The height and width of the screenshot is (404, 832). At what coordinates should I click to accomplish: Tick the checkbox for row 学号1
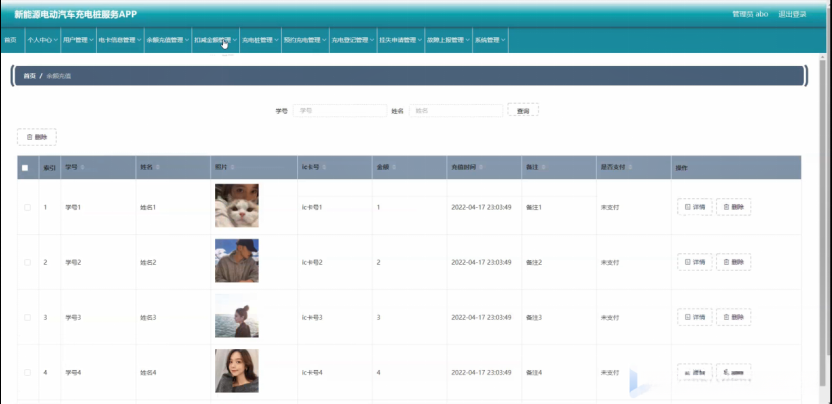pyautogui.click(x=28, y=207)
